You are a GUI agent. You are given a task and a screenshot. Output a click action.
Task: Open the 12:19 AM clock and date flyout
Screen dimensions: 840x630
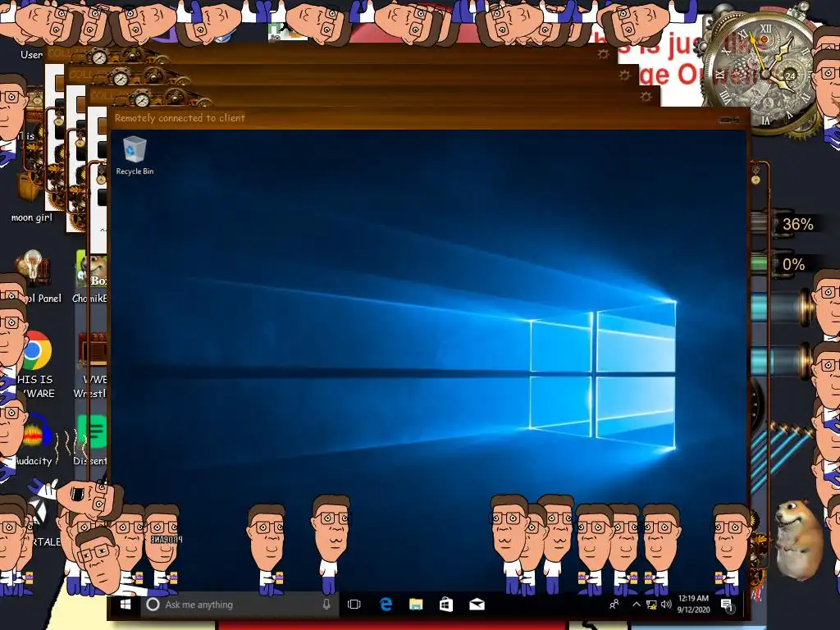tap(693, 605)
